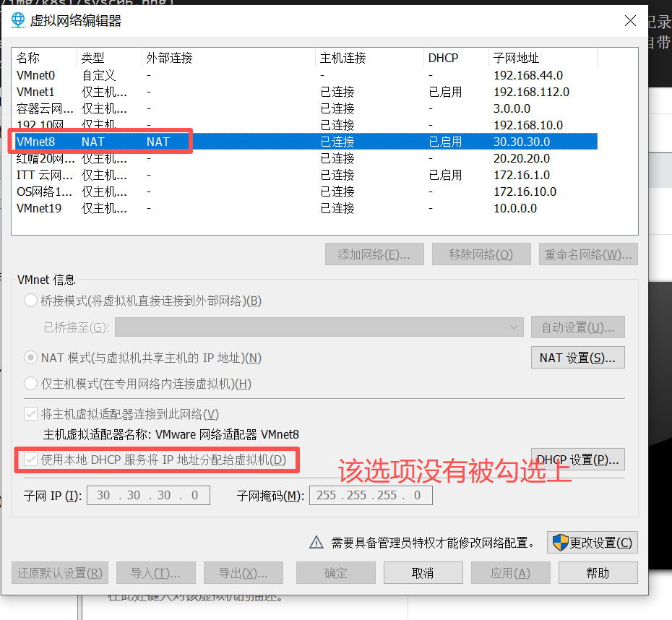Click the DHCP column header
The width and height of the screenshot is (672, 620).
coord(456,58)
